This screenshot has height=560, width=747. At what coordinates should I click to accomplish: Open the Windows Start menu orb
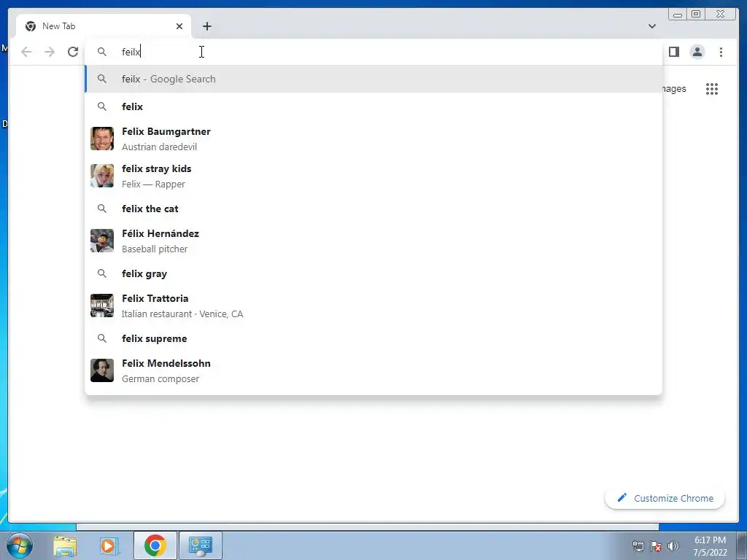coord(20,545)
